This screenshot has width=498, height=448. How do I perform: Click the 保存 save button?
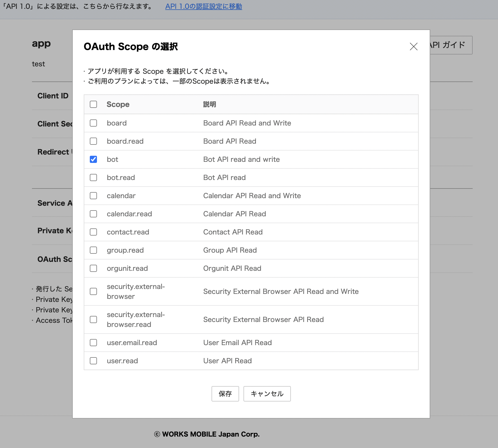coord(225,394)
